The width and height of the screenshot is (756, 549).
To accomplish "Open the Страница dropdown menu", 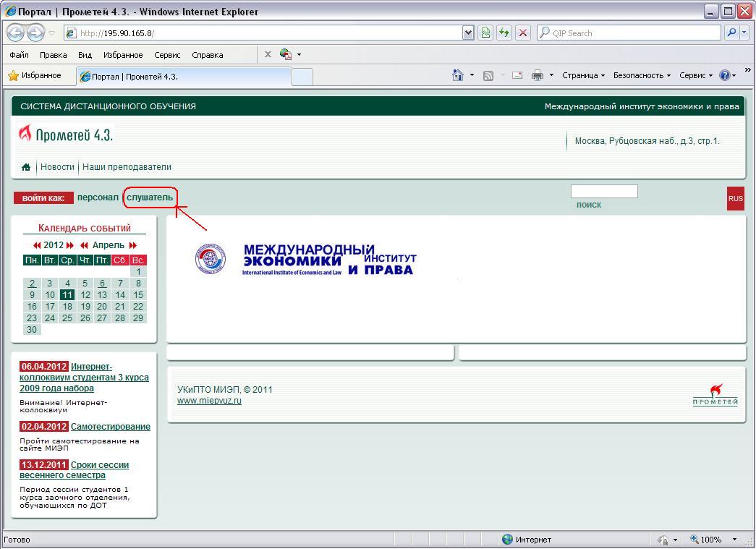I will pos(583,76).
